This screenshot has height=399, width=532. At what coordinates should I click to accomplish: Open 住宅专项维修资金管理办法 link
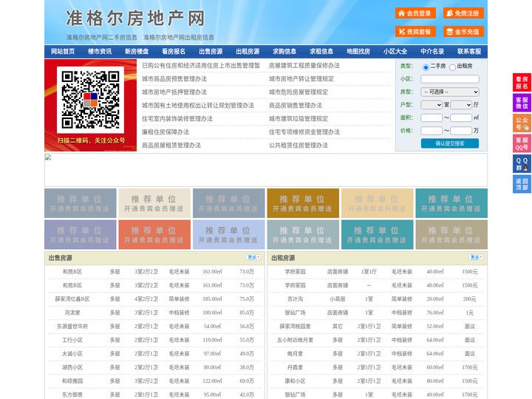click(304, 132)
